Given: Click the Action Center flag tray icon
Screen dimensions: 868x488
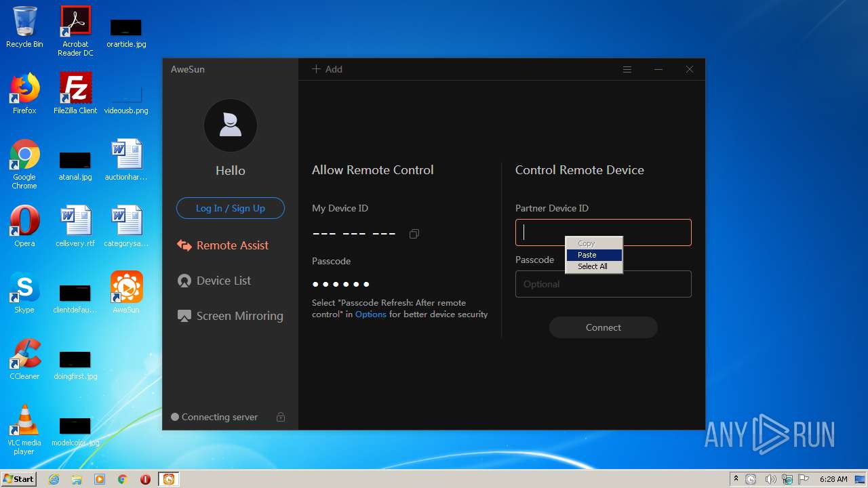Looking at the screenshot, I should tap(804, 479).
